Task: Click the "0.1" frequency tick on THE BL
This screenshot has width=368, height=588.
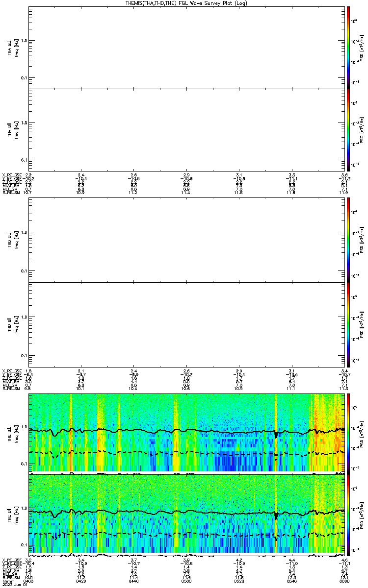Action: 25,464
